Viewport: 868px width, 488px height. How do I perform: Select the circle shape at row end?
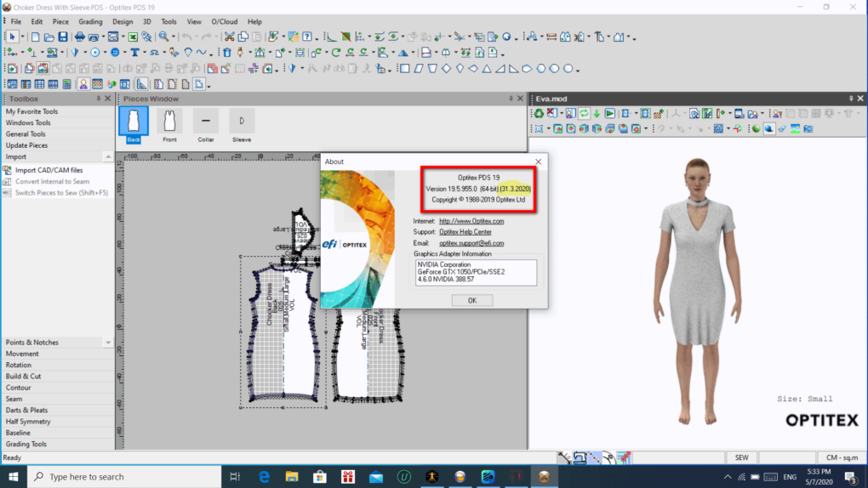[568, 69]
